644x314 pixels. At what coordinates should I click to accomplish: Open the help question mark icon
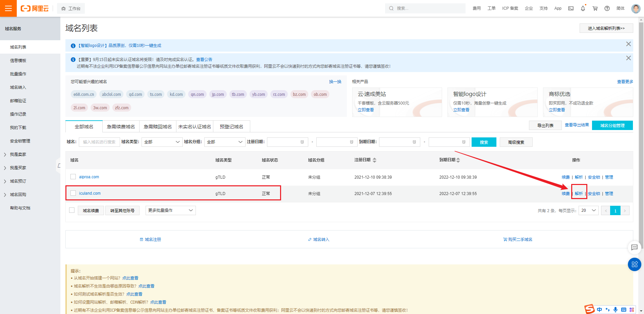[x=607, y=8]
